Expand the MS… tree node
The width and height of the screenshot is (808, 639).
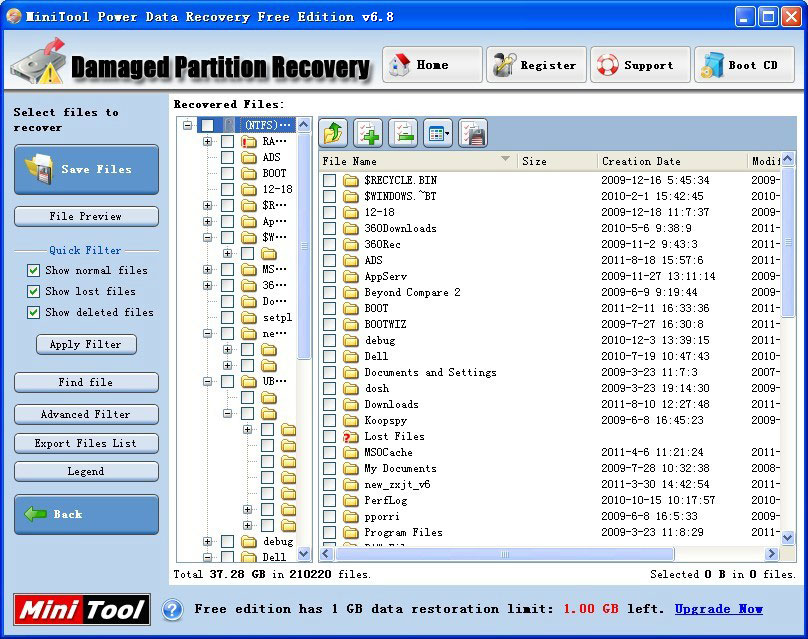[x=207, y=270]
